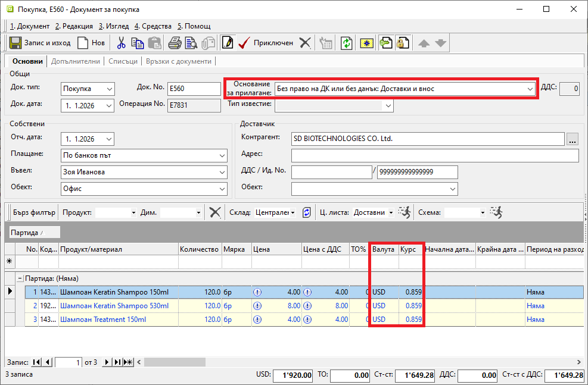This screenshot has width=588, height=385.
Task: Clear filter with X icon in filter bar
Action: [215, 212]
